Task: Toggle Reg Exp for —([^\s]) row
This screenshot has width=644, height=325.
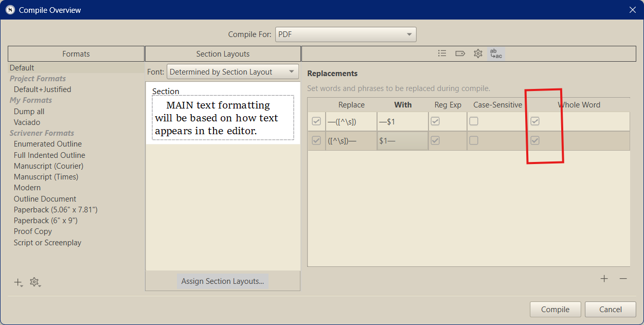Action: (x=435, y=121)
